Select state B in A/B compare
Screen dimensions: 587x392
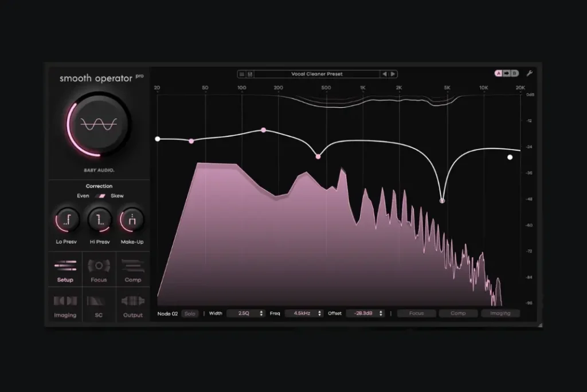pyautogui.click(x=514, y=73)
